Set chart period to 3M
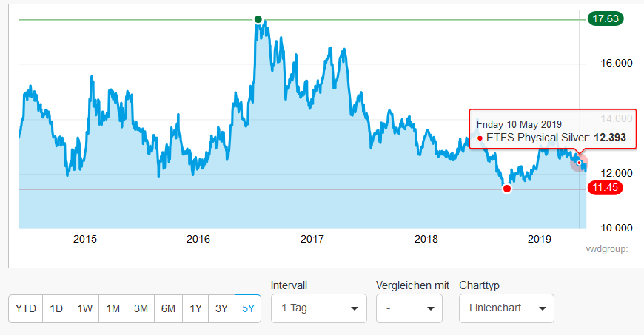Viewport: 644px width, 335px height. pyautogui.click(x=140, y=309)
